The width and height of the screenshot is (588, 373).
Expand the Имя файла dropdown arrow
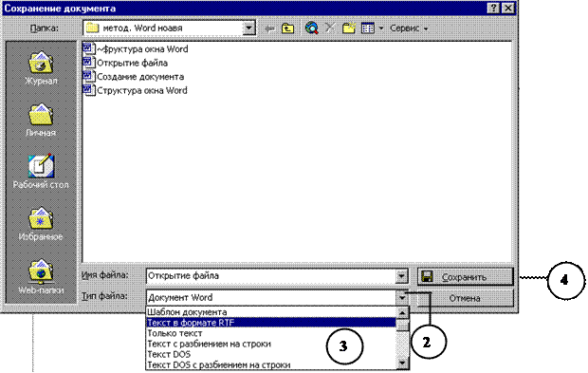401,276
